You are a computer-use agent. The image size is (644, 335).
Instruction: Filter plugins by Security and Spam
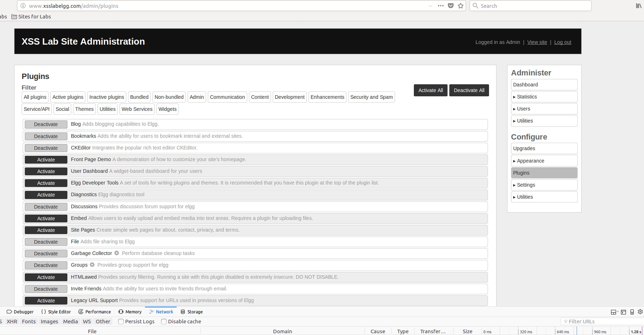pyautogui.click(x=371, y=97)
